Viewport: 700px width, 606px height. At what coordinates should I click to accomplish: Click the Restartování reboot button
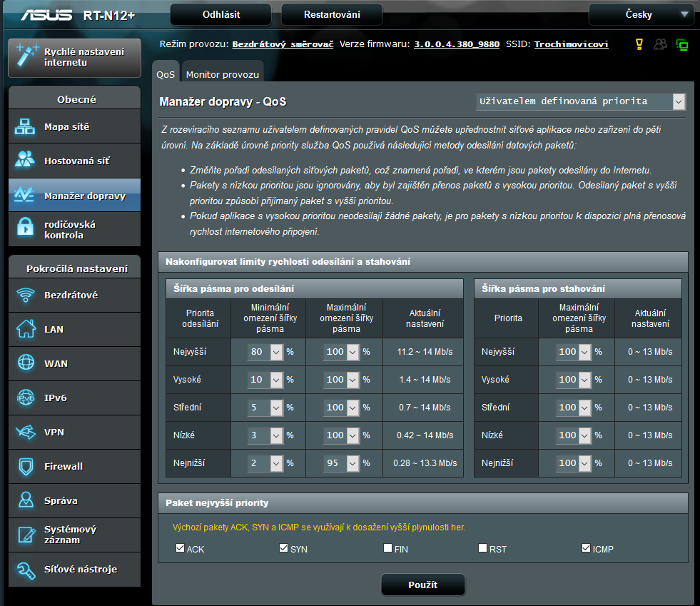pos(332,14)
